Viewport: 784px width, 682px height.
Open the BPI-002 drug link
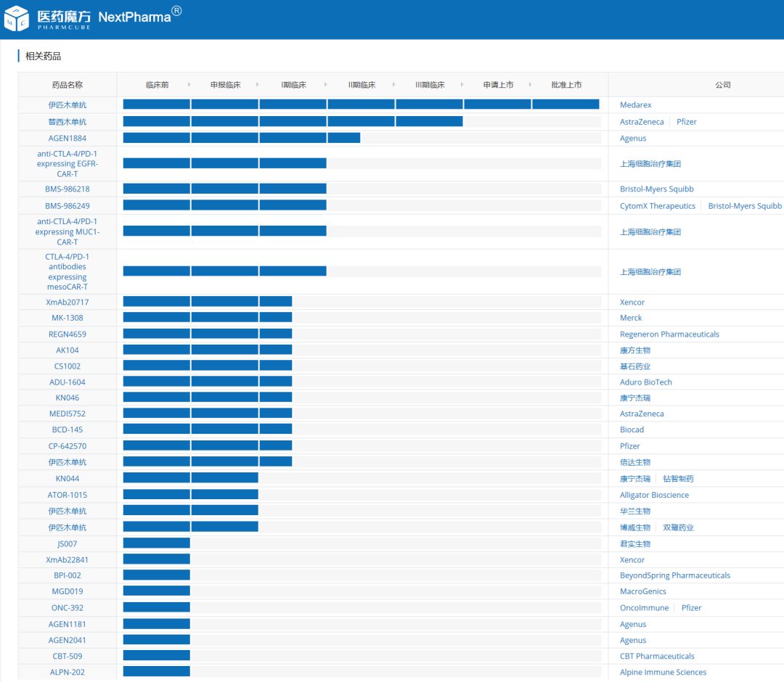(67, 575)
